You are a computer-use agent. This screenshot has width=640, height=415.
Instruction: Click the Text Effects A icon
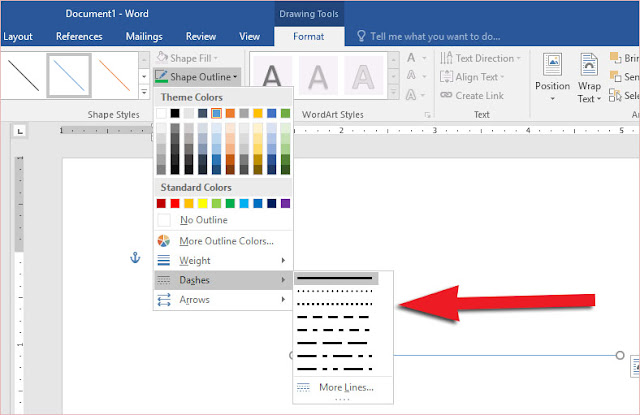pos(411,95)
